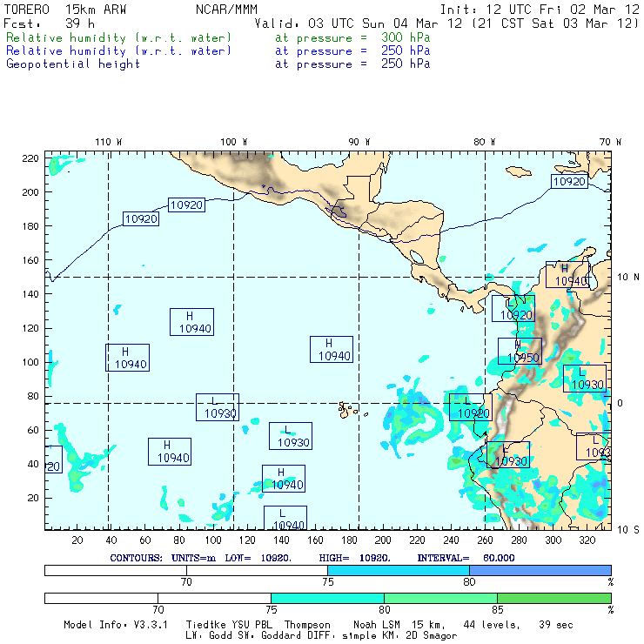The width and height of the screenshot is (644, 644).
Task: Select the 'Geopotential height' legend line
Action: coord(218,64)
